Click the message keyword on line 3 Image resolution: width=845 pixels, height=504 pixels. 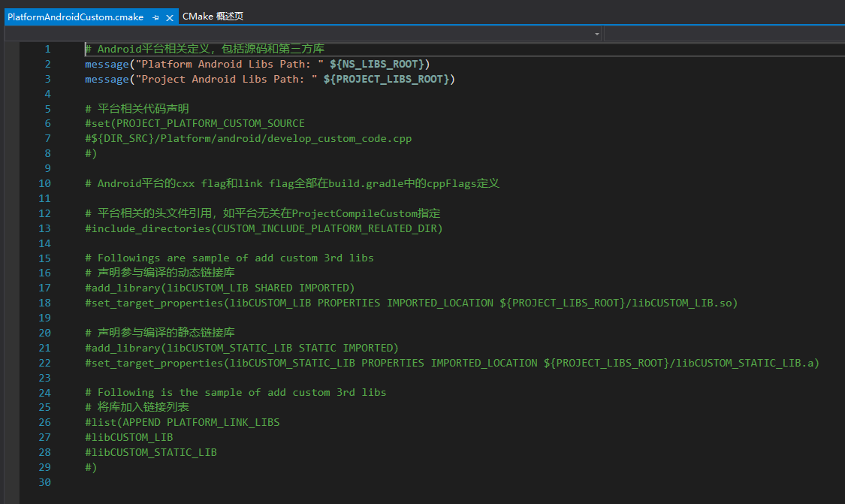tap(107, 79)
